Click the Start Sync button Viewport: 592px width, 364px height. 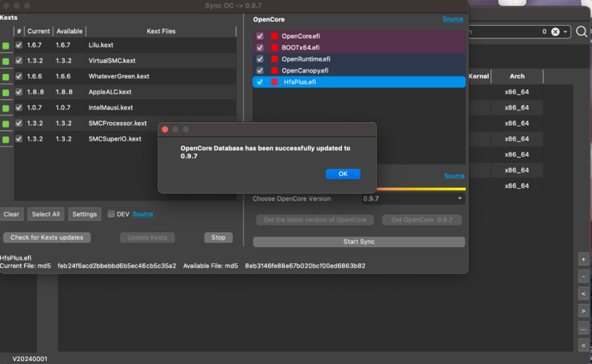[x=359, y=242]
